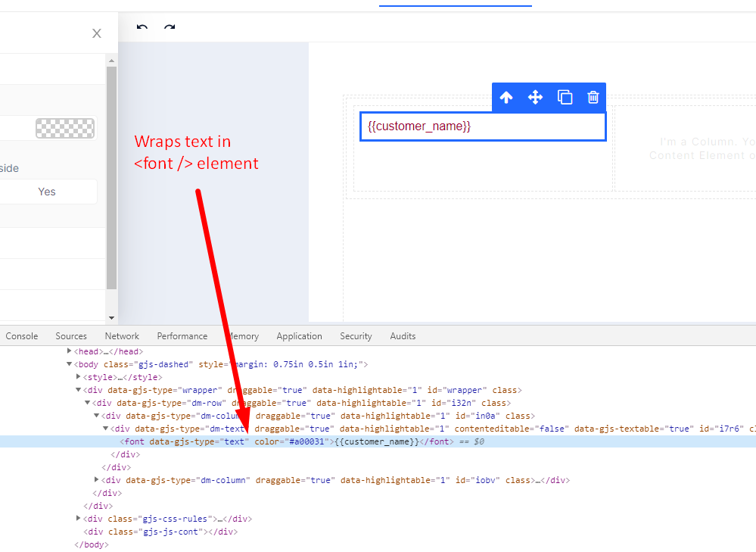
Task: Expand the gjs-css-rules div node
Action: [x=79, y=518]
